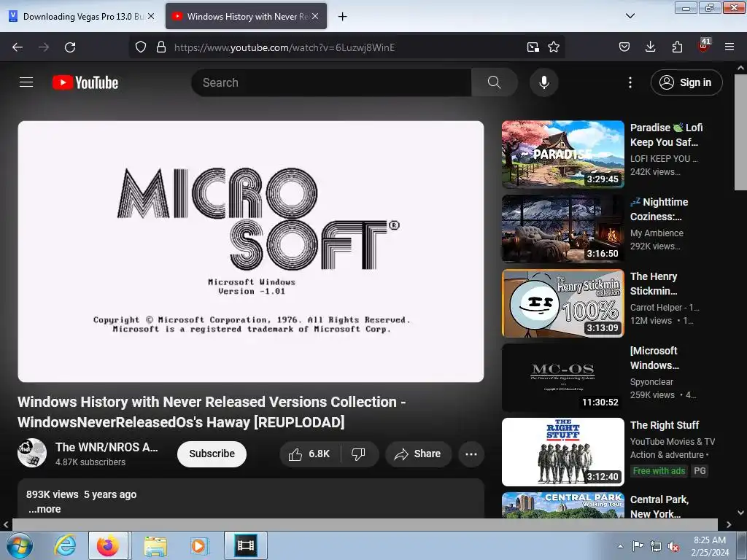Click the horizontal scrollbar at page bottom
The image size is (747, 560).
(x=365, y=524)
